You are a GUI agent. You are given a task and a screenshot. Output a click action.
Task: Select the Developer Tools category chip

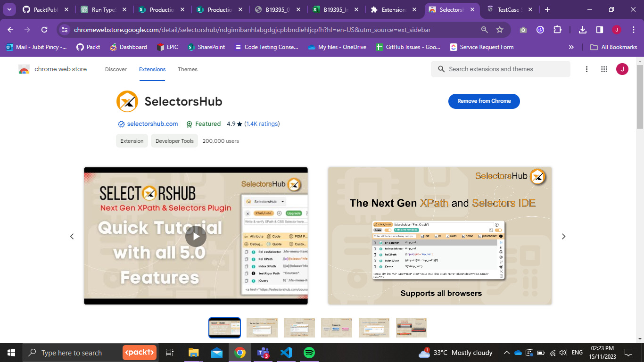(x=174, y=141)
